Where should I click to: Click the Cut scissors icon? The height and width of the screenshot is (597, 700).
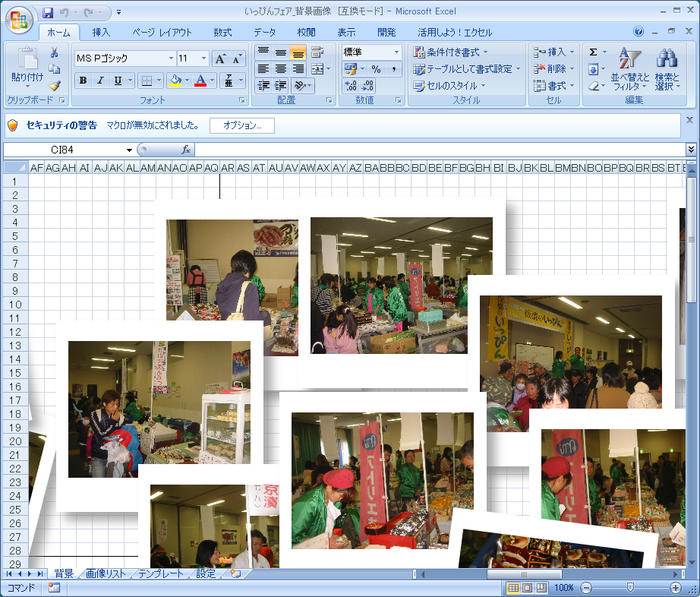pos(55,52)
